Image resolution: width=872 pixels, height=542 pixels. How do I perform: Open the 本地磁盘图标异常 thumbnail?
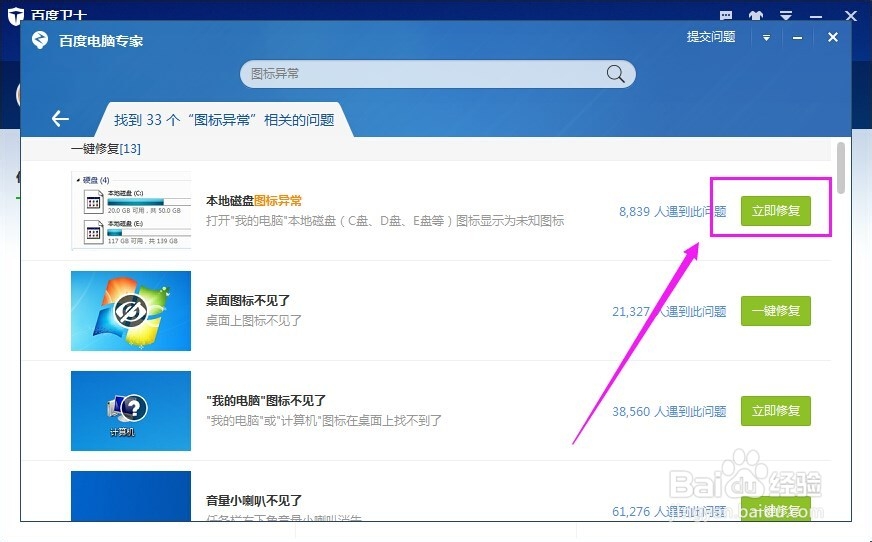pos(131,211)
